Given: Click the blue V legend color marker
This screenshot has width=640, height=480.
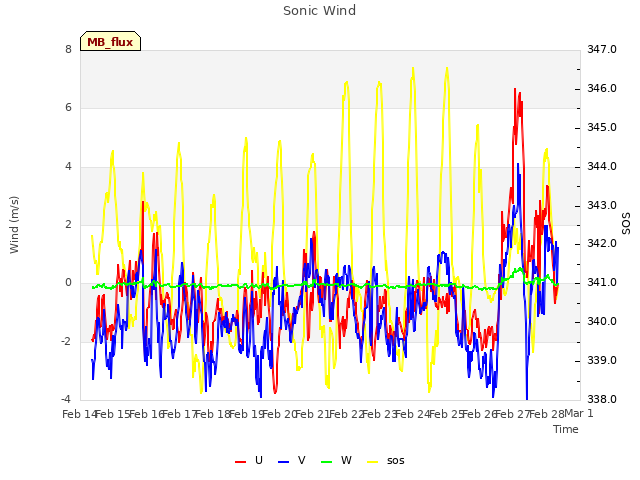Looking at the screenshot, I should 283,462.
